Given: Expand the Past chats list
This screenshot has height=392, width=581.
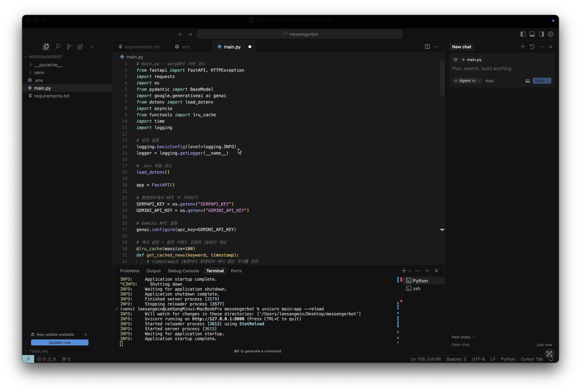Looking at the screenshot, I should (463, 337).
